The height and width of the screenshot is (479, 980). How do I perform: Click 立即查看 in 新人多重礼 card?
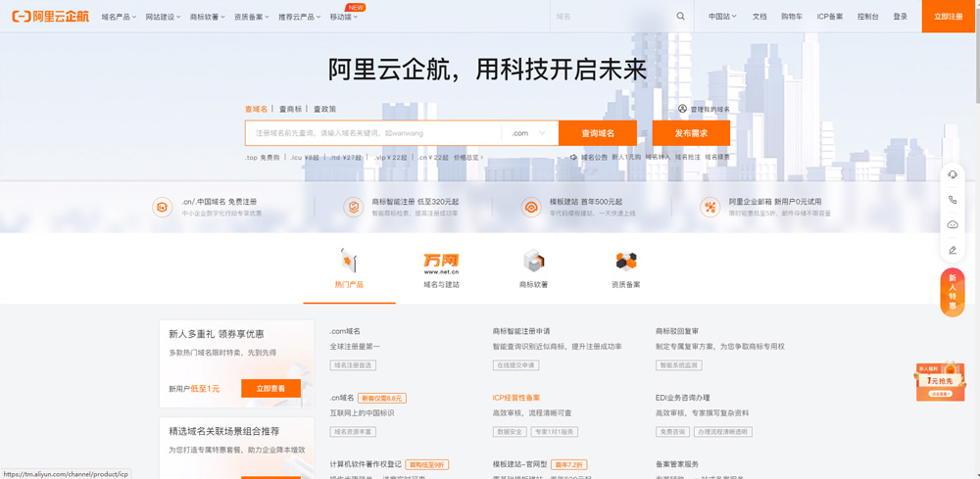tap(270, 389)
